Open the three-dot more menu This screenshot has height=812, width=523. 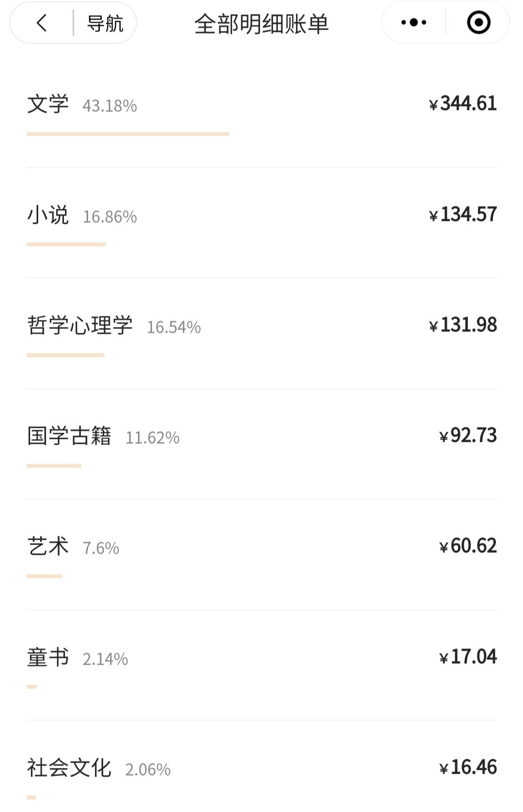click(414, 22)
